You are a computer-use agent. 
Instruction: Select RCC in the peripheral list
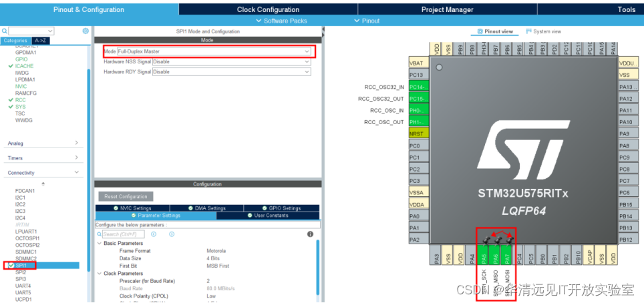click(x=21, y=99)
